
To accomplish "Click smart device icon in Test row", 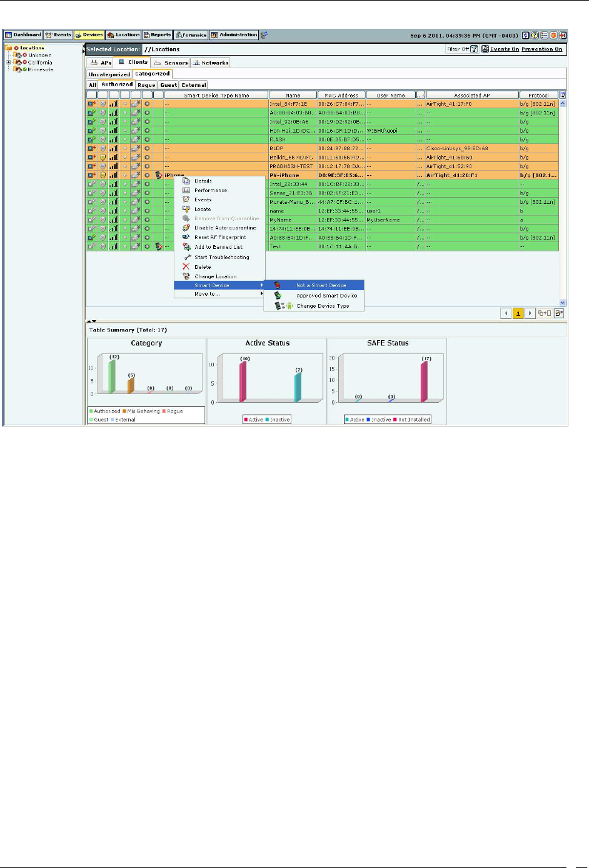I will (159, 246).
